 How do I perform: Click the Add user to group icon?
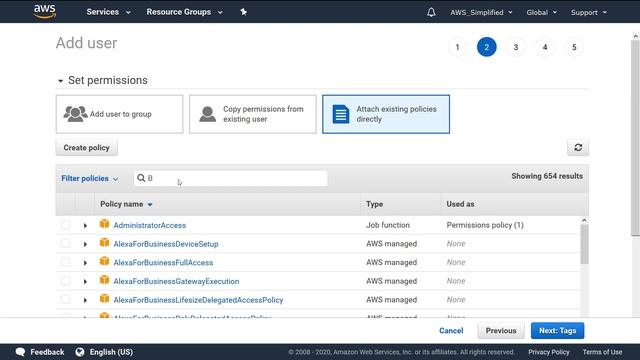point(75,114)
